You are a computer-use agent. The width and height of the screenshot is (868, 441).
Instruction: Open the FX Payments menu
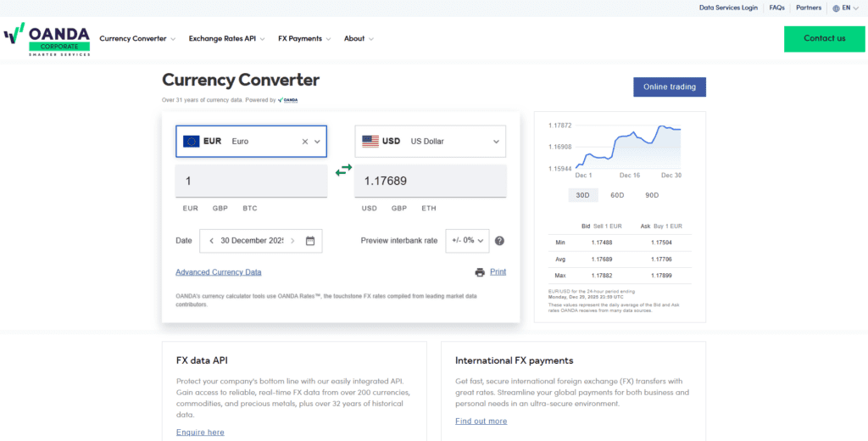(x=304, y=38)
